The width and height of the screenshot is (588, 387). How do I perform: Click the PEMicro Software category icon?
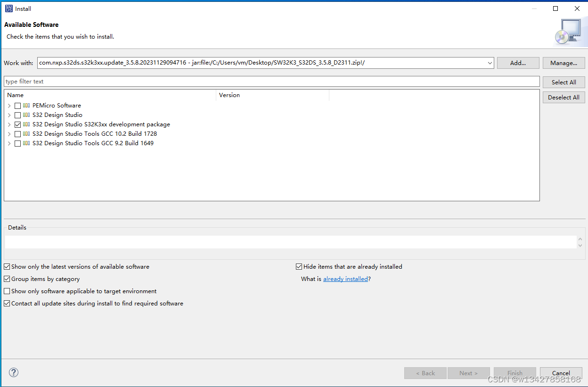point(26,106)
